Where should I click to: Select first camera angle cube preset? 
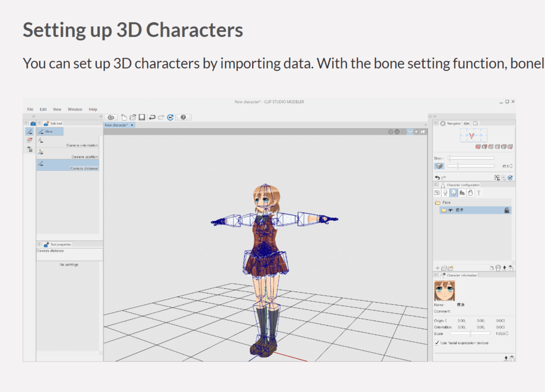click(x=478, y=147)
